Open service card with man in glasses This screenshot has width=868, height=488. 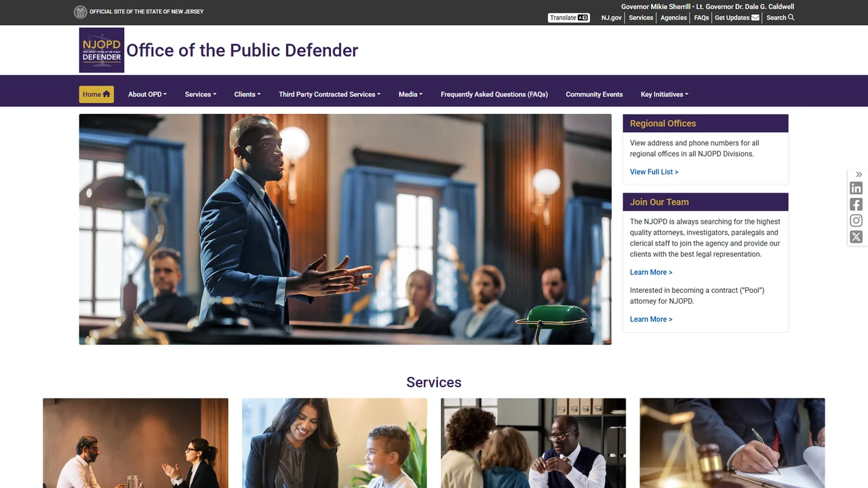point(533,443)
